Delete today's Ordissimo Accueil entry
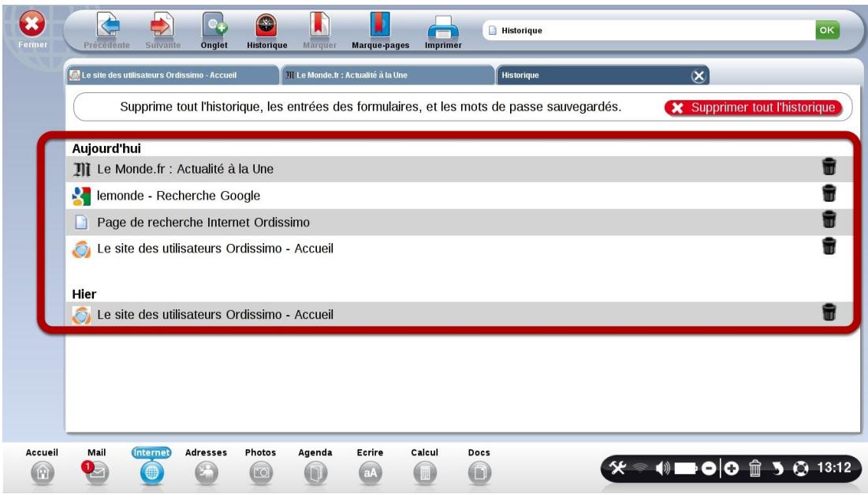The width and height of the screenshot is (868, 494). [829, 245]
